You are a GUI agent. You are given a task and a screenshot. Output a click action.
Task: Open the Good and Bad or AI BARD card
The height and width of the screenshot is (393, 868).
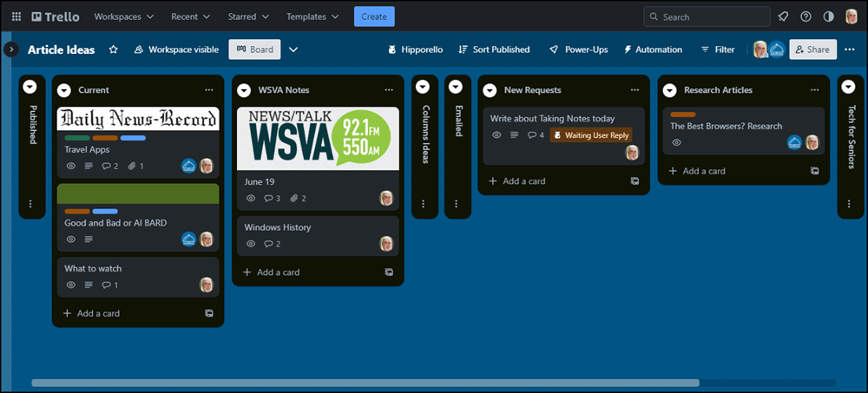coord(138,218)
